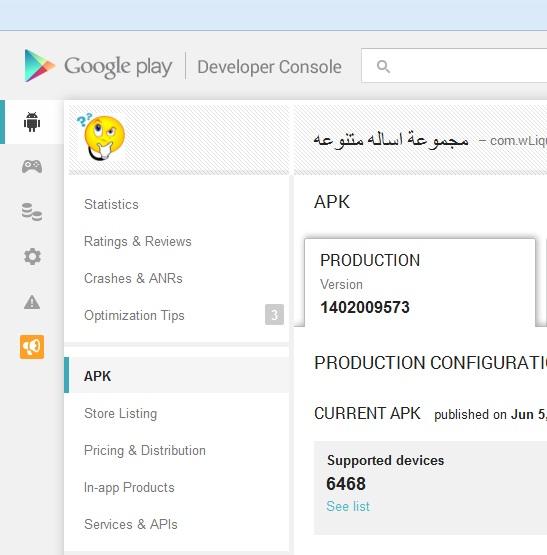Click the PRODUCTION CONFIGURATION heading
Viewport: 547px width, 555px height.
pos(431,363)
